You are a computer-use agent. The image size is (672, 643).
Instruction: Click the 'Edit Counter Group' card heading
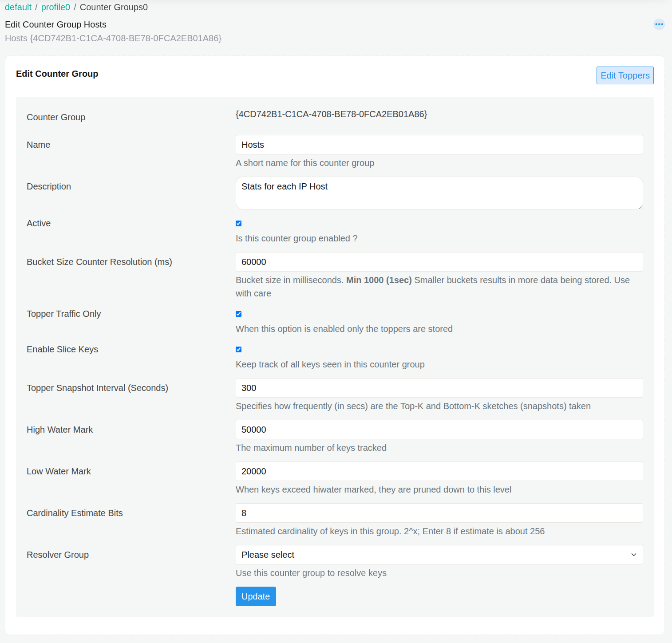[x=57, y=74]
